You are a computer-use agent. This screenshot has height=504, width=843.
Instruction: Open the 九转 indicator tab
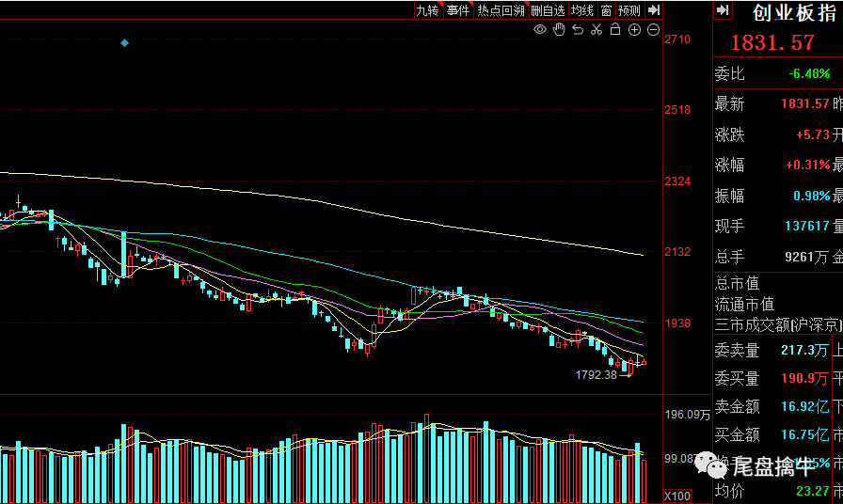427,10
